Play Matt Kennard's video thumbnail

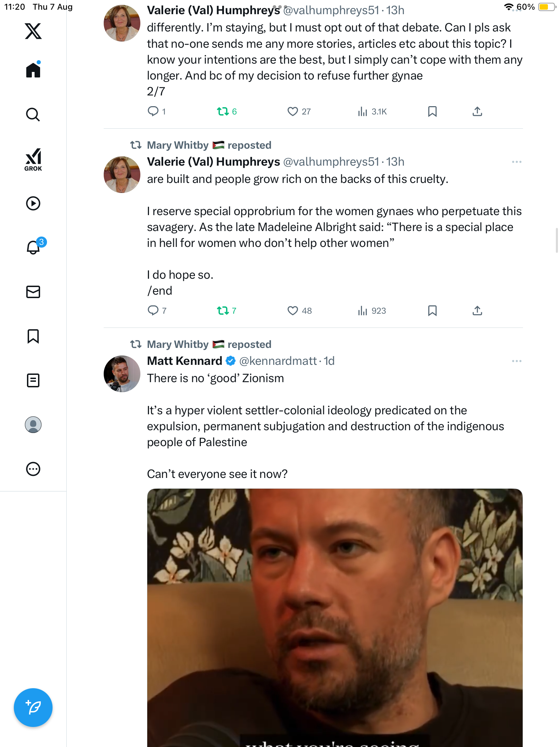pyautogui.click(x=335, y=616)
